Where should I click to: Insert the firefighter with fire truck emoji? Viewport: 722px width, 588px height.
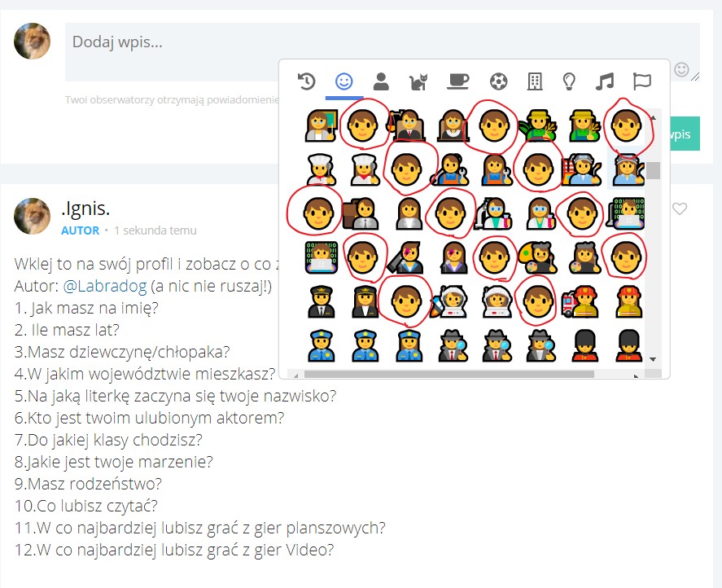pos(582,301)
